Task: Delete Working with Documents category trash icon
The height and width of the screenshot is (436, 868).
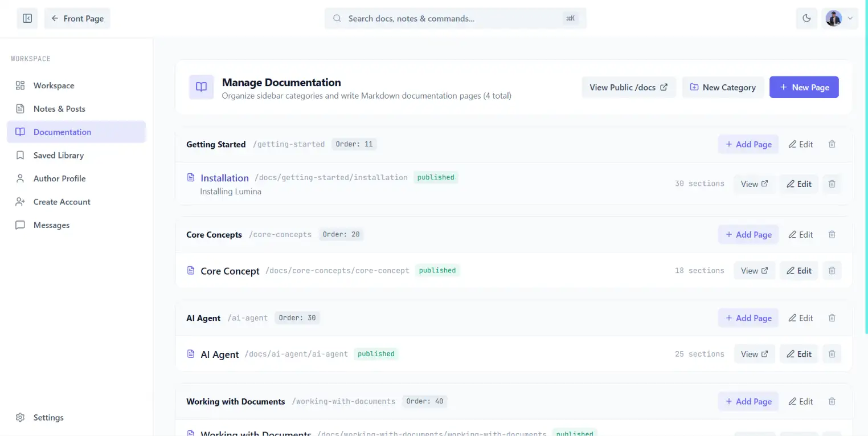Action: point(832,402)
